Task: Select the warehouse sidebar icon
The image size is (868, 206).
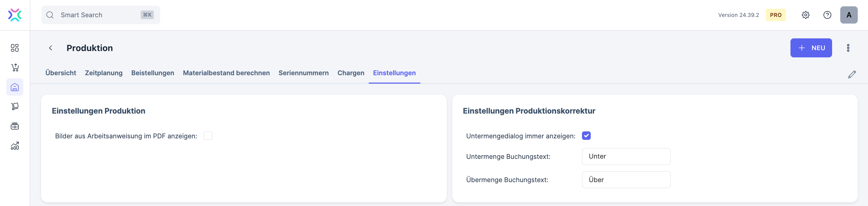Action: [15, 87]
